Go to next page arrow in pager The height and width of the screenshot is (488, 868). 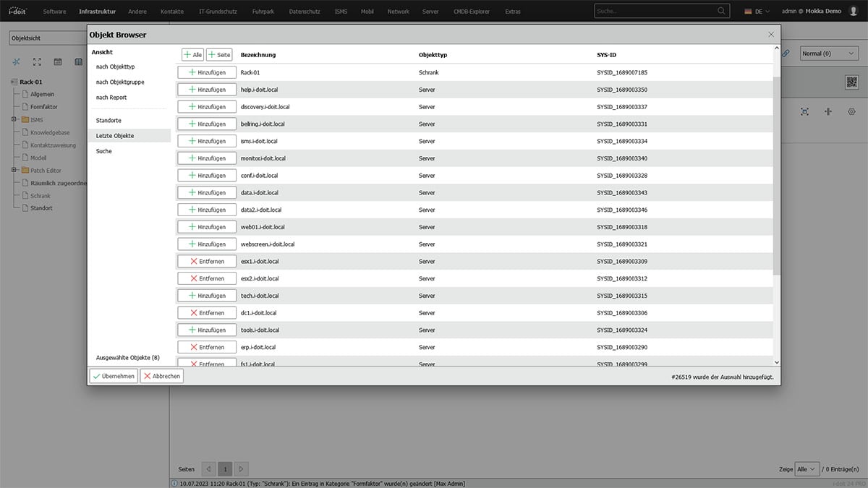[242, 469]
